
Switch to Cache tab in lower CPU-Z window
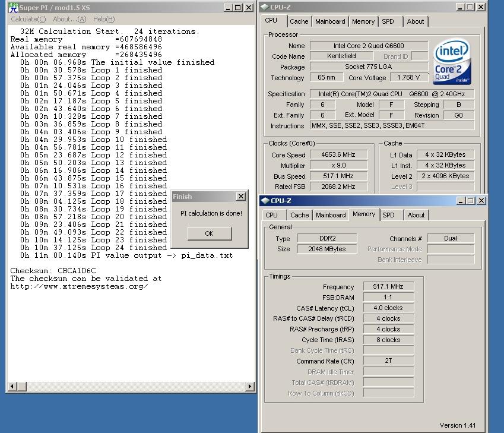pos(300,215)
